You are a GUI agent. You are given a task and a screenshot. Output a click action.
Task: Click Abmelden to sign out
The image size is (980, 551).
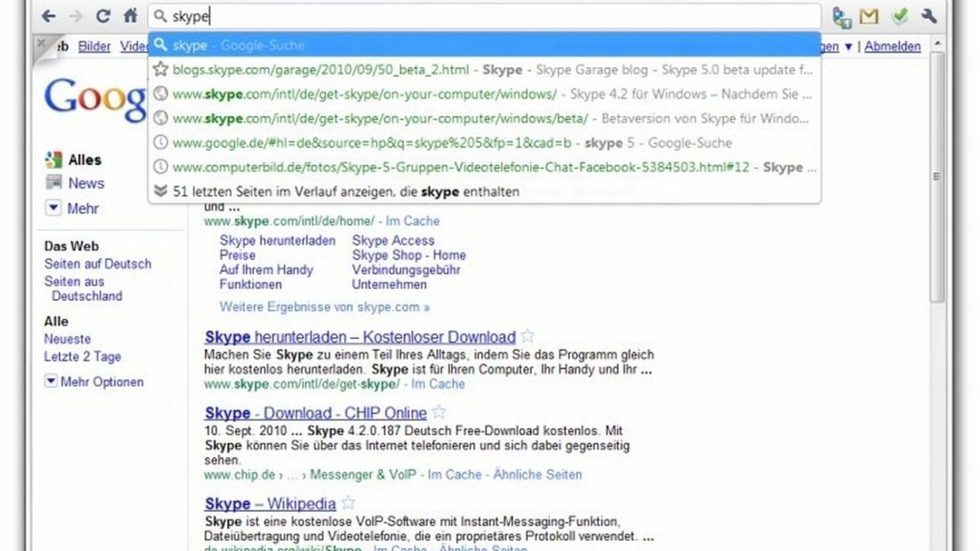point(892,46)
